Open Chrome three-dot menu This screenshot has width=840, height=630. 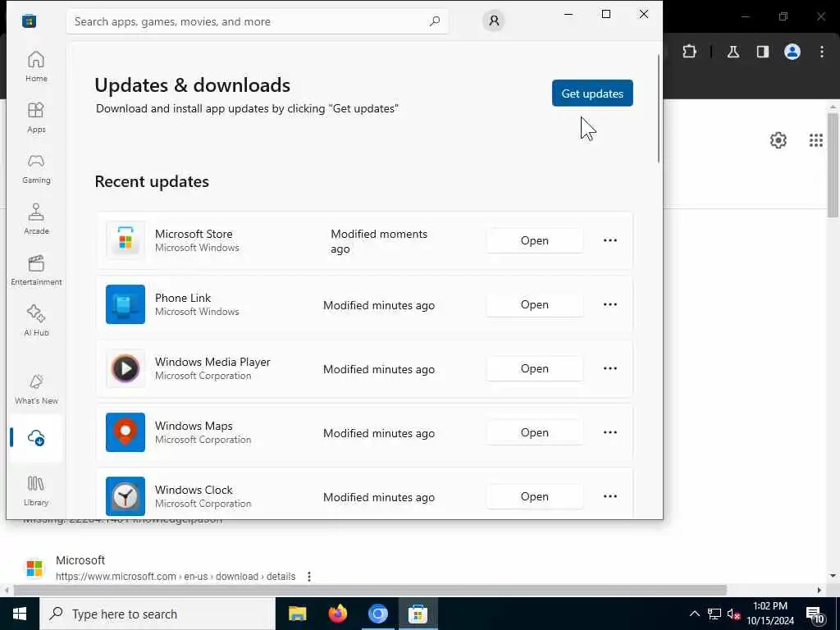point(822,52)
